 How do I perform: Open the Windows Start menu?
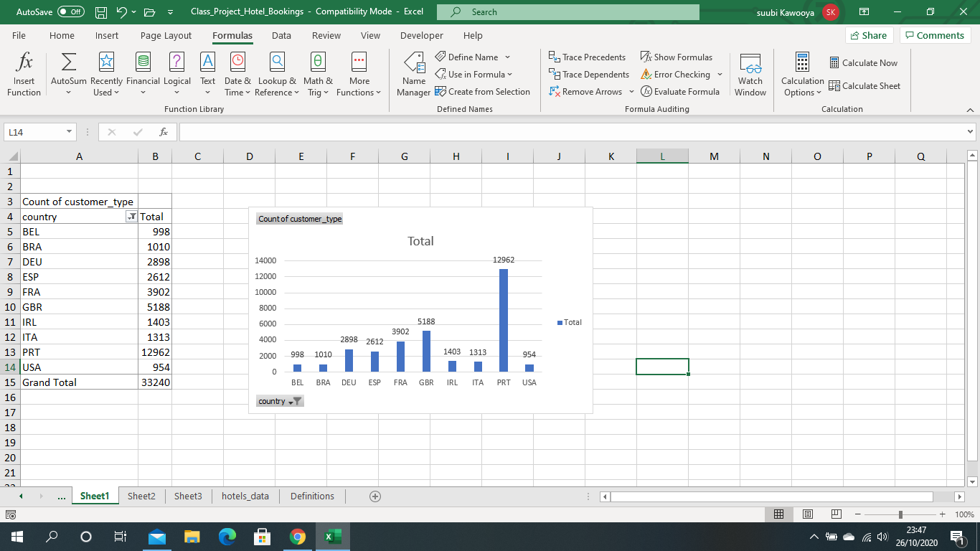(x=16, y=537)
